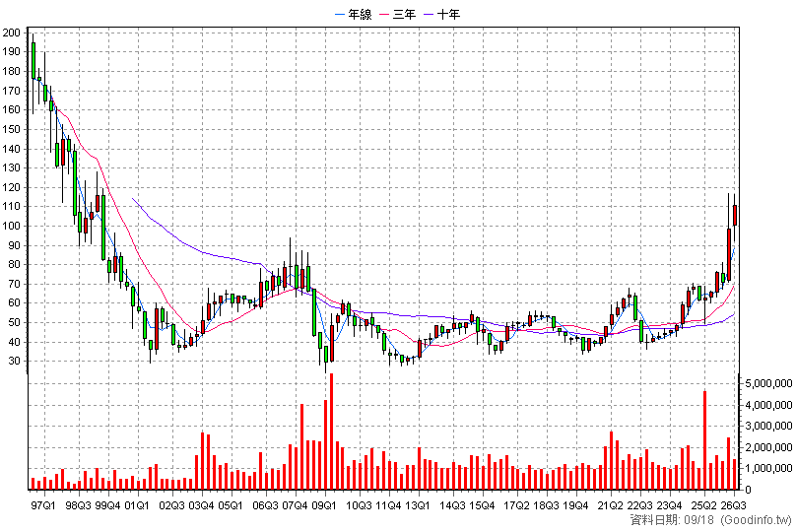
Task: Click the 120 price axis label
Action: point(11,187)
